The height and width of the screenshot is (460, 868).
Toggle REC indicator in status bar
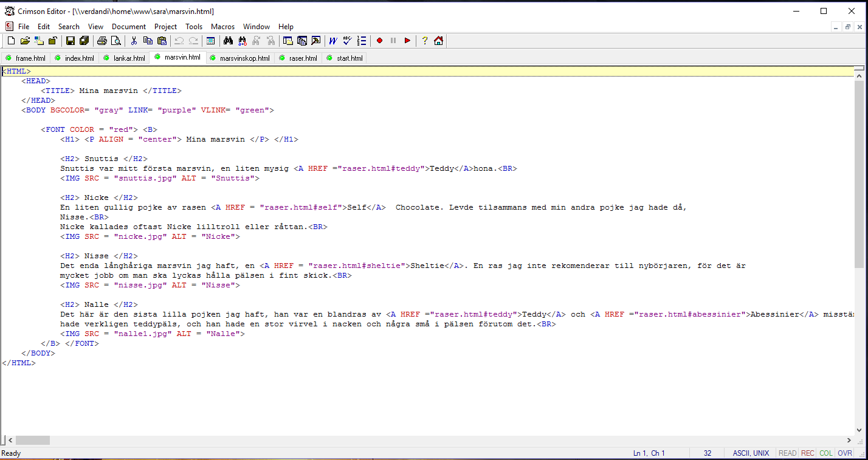pos(808,453)
